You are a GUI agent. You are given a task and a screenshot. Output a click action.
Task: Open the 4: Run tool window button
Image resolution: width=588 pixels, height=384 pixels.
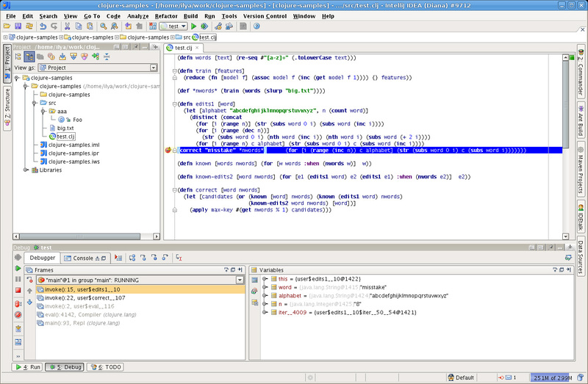click(x=27, y=367)
